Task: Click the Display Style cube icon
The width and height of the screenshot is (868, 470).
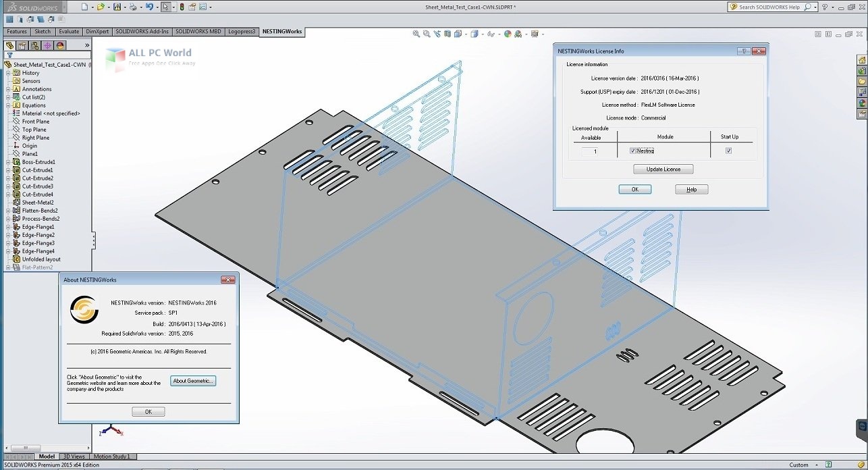Action: click(x=474, y=34)
